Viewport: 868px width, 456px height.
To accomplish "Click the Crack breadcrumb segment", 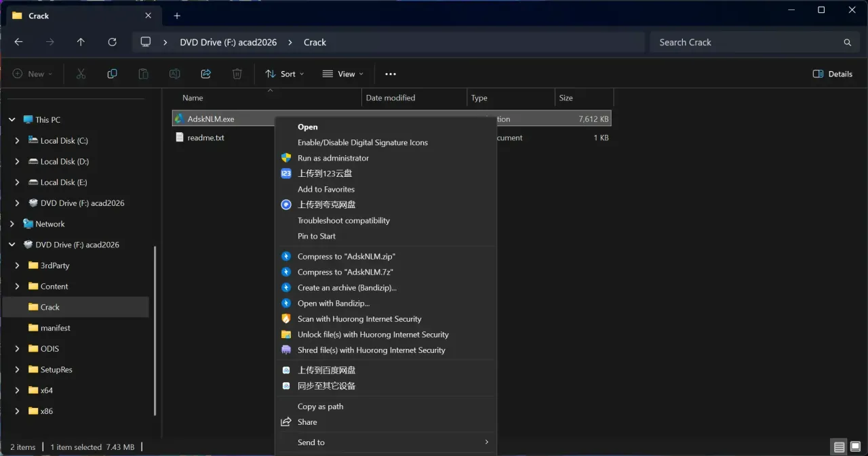I will [315, 42].
